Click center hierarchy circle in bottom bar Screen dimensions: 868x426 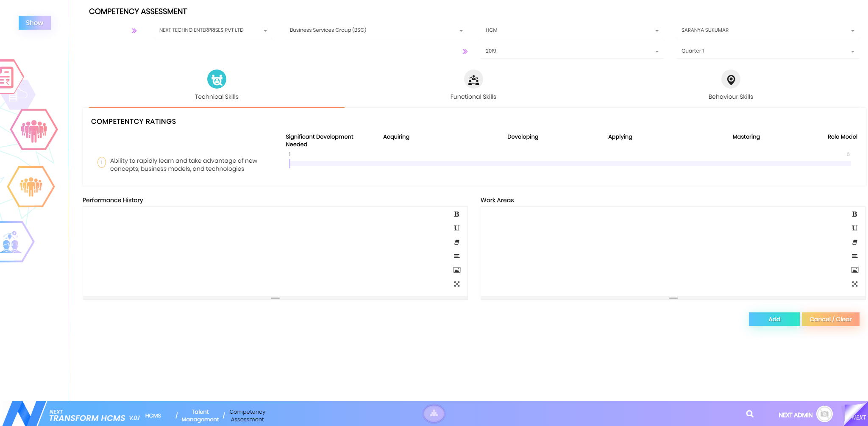[x=434, y=413]
